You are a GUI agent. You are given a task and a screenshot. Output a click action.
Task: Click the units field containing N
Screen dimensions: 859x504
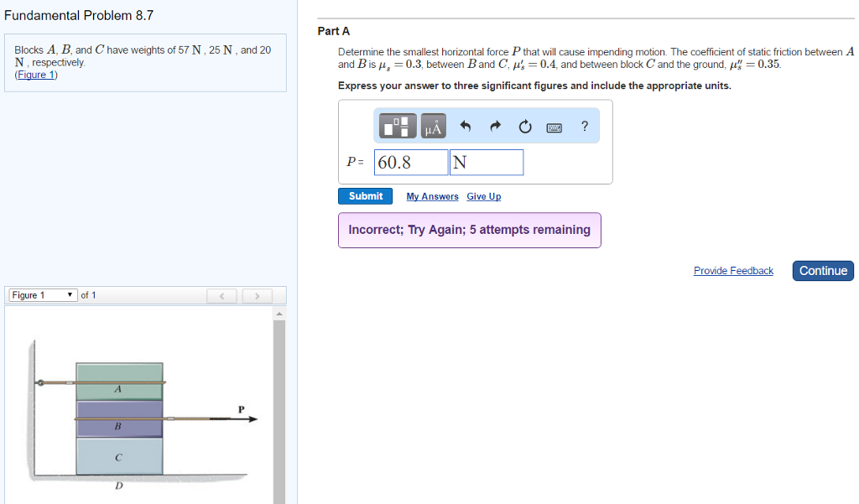coord(486,162)
